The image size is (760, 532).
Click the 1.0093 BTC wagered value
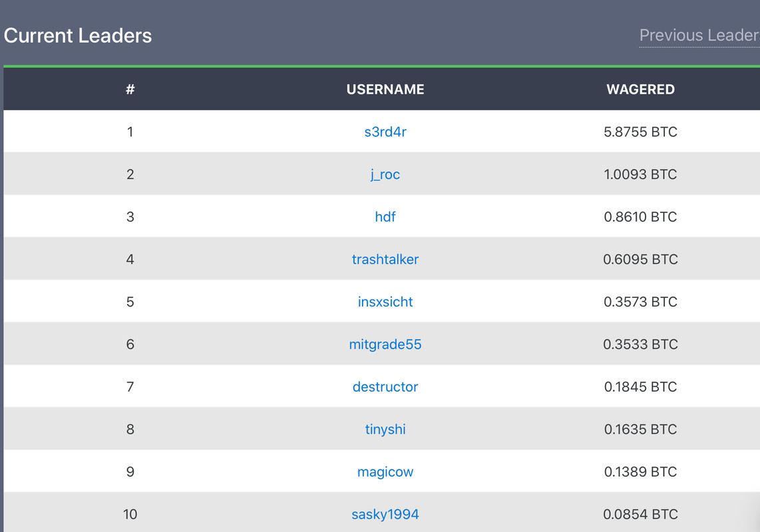[640, 174]
